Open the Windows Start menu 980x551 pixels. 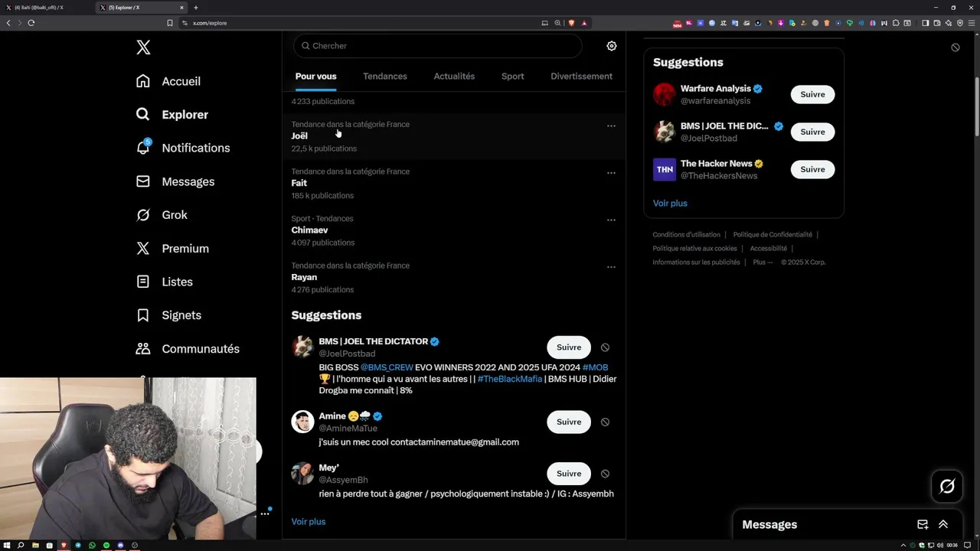[x=7, y=546]
